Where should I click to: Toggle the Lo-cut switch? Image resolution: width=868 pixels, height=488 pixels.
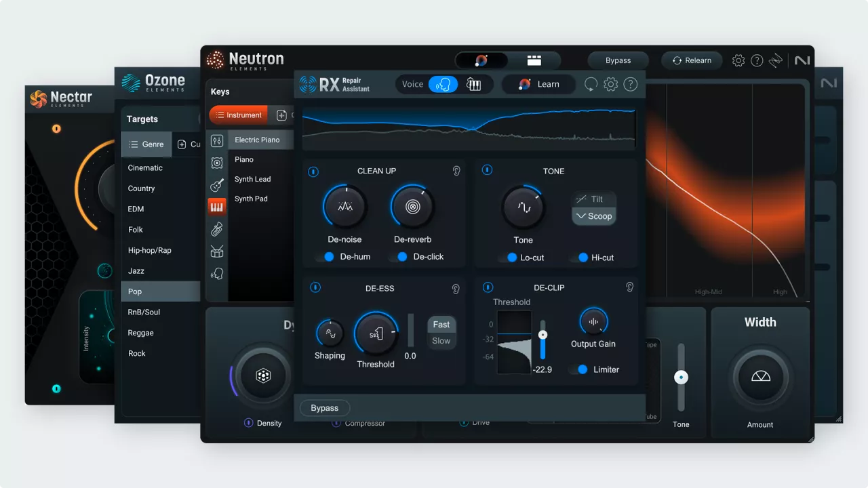[509, 258]
